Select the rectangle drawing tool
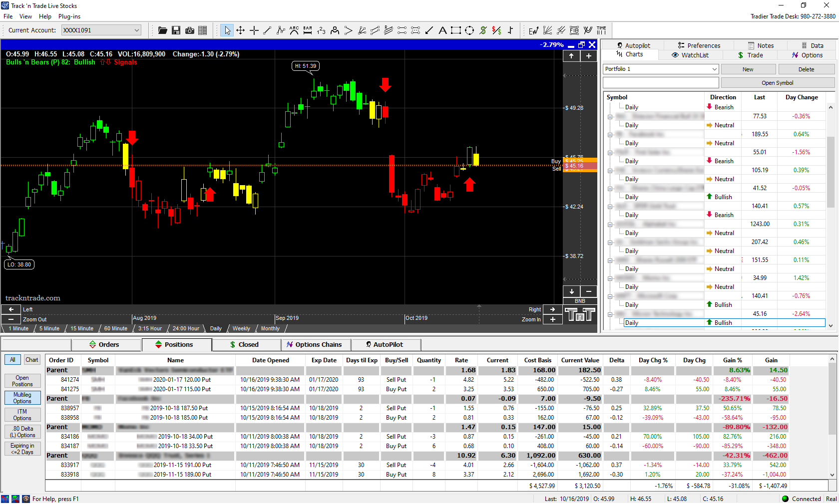 (455, 30)
